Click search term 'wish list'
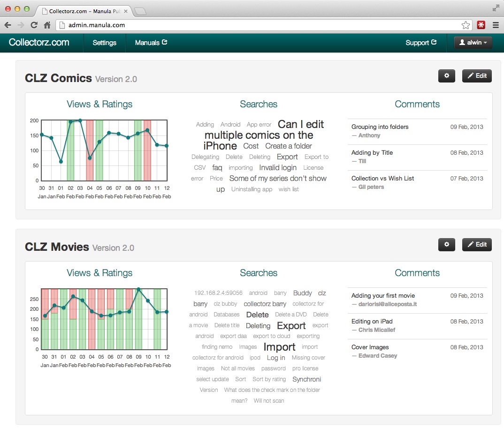Image resolution: width=504 pixels, height=428 pixels. (289, 189)
